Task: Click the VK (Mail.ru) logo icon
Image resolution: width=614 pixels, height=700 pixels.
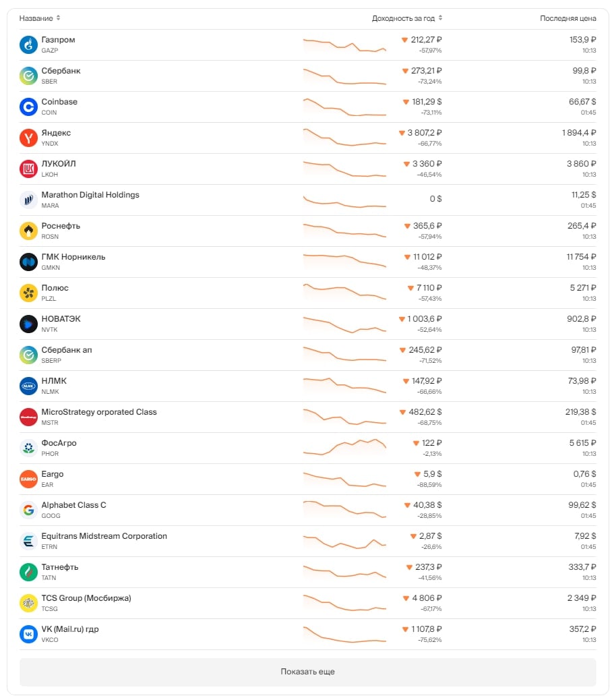Action: 28,635
